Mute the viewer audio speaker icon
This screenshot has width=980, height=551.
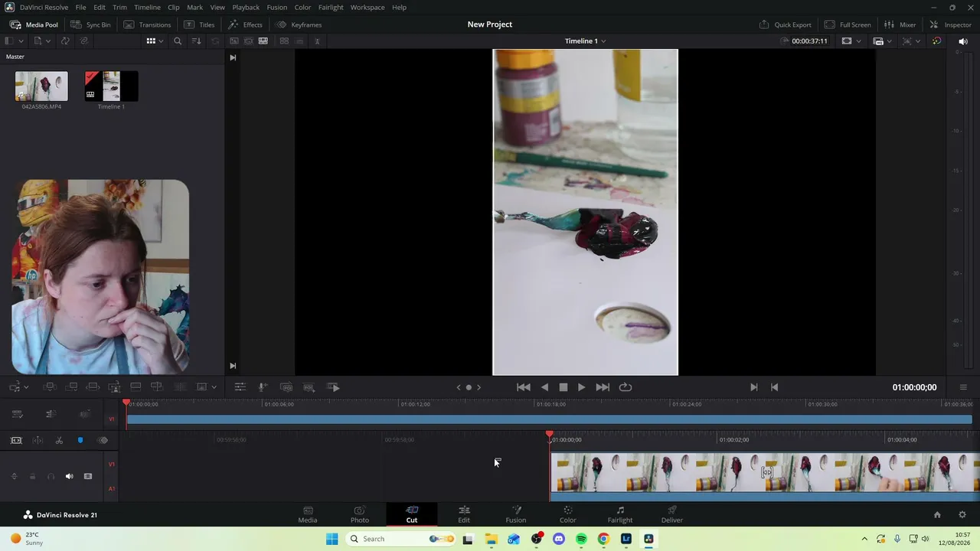tap(963, 41)
